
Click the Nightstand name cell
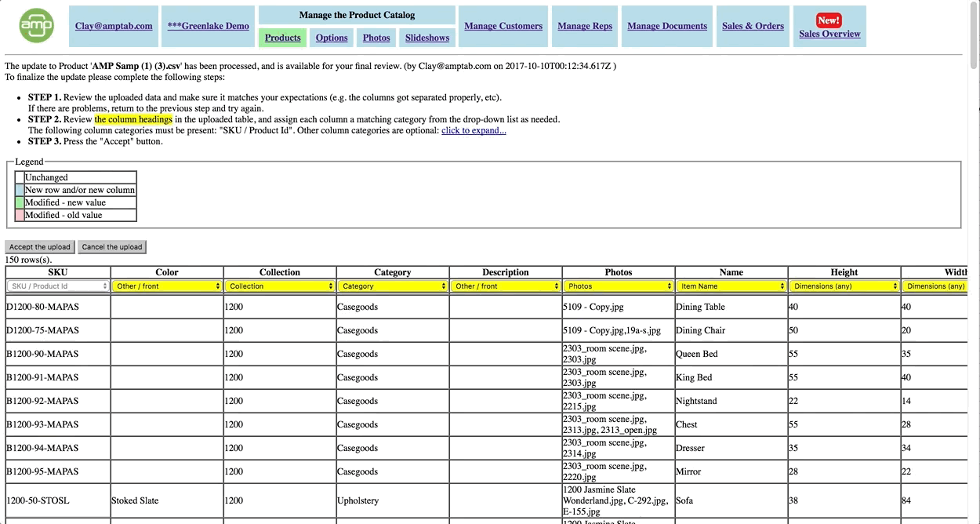click(x=731, y=401)
